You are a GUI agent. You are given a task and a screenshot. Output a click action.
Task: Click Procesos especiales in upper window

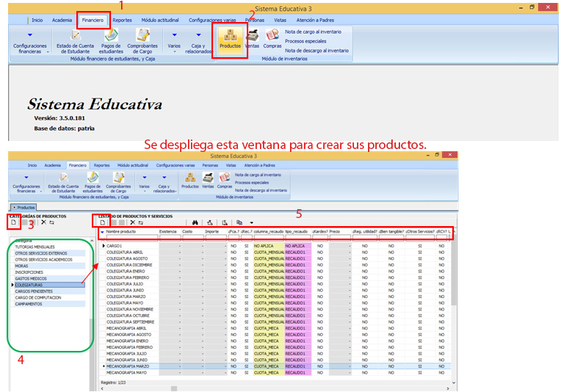pos(305,41)
